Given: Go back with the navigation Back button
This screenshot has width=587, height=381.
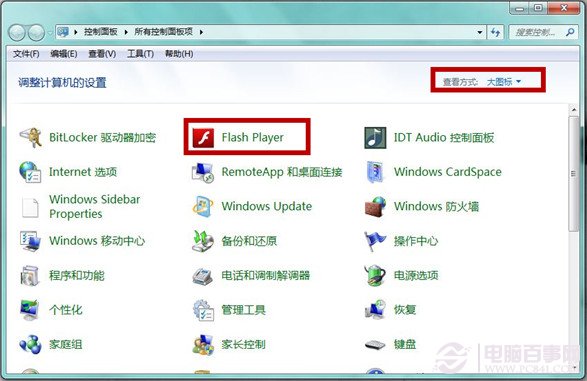Looking at the screenshot, I should pyautogui.click(x=17, y=33).
